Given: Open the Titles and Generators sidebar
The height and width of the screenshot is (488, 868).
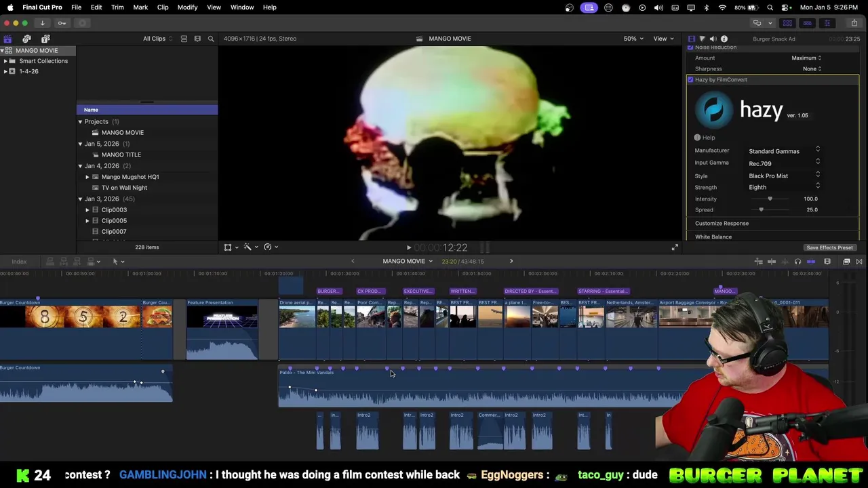Looking at the screenshot, I should (45, 39).
